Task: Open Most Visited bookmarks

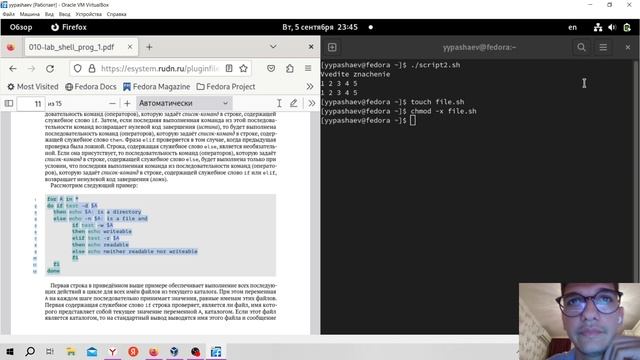Action: [33, 87]
